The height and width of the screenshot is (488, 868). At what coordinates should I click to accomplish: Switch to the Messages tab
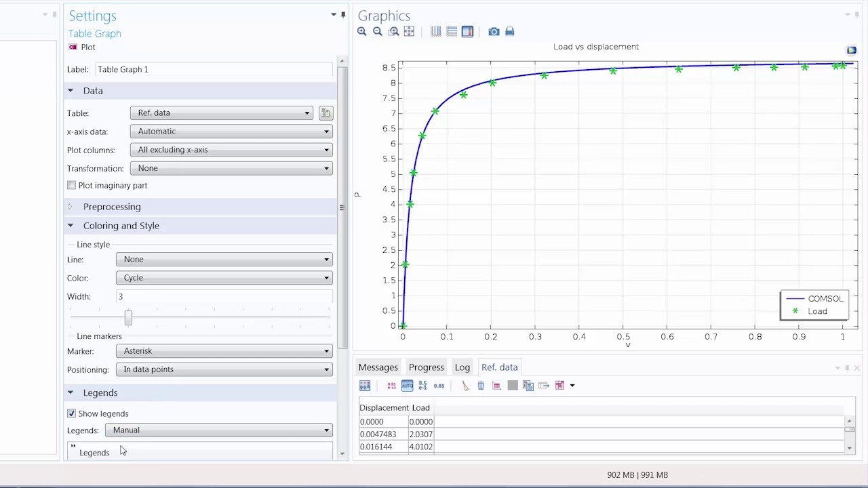tap(378, 367)
